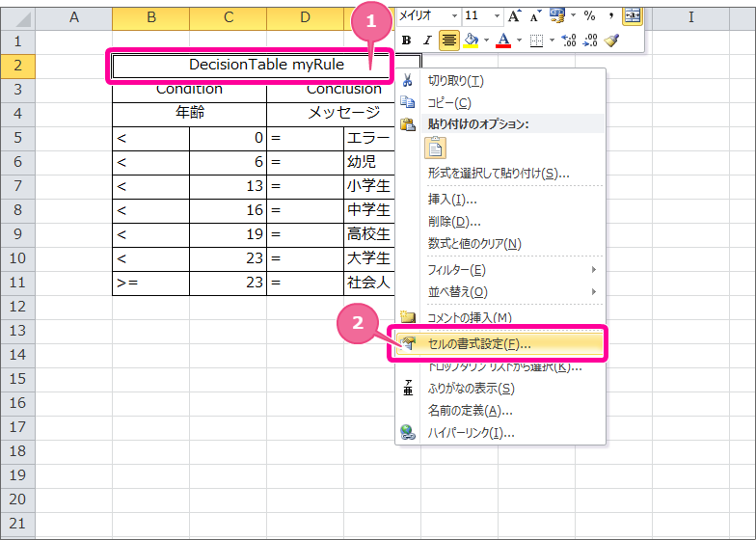
Task: Click the decrease font size icon
Action: coord(534,15)
